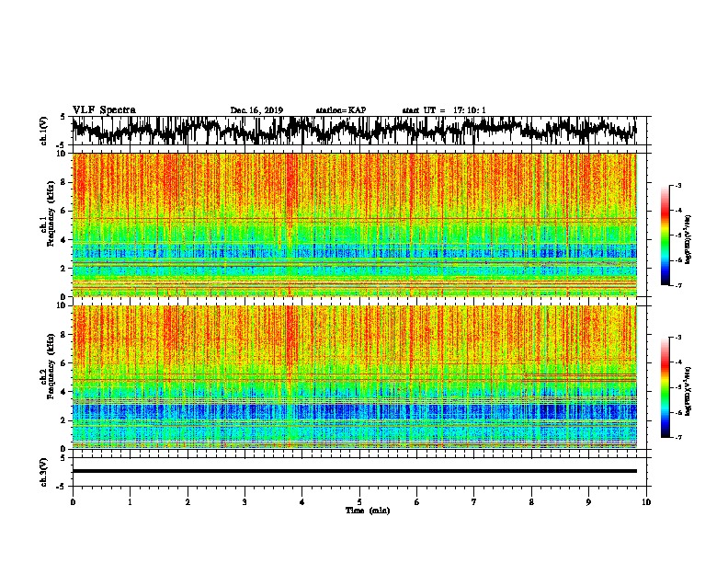Click time axis tick label "4"
Image resolution: width=728 pixels, height=563 pixels.
[302, 502]
